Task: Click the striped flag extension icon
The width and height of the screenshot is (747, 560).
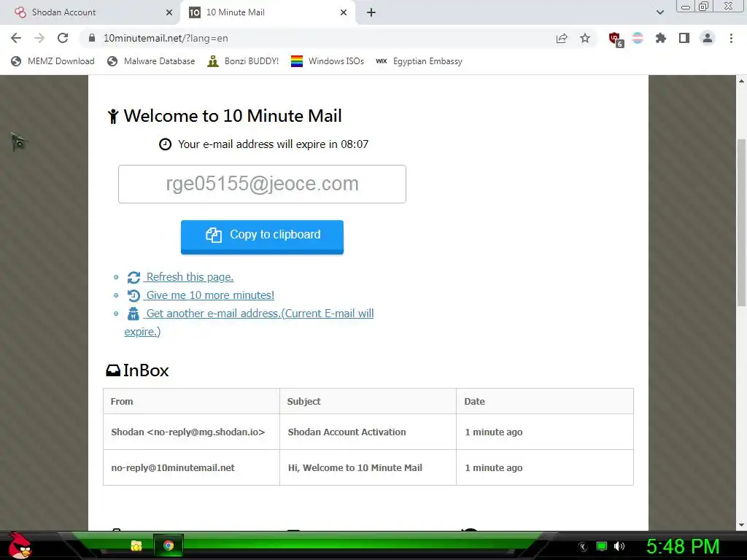Action: pyautogui.click(x=638, y=38)
